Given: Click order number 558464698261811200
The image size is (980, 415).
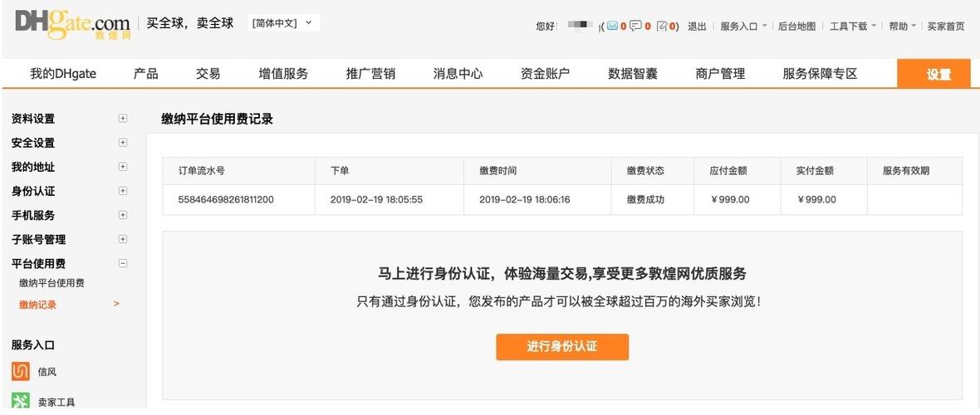Looking at the screenshot, I should point(226,200).
